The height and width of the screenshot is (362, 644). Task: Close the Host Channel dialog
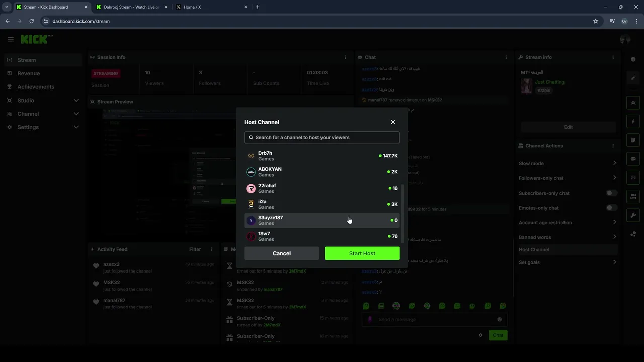click(393, 122)
